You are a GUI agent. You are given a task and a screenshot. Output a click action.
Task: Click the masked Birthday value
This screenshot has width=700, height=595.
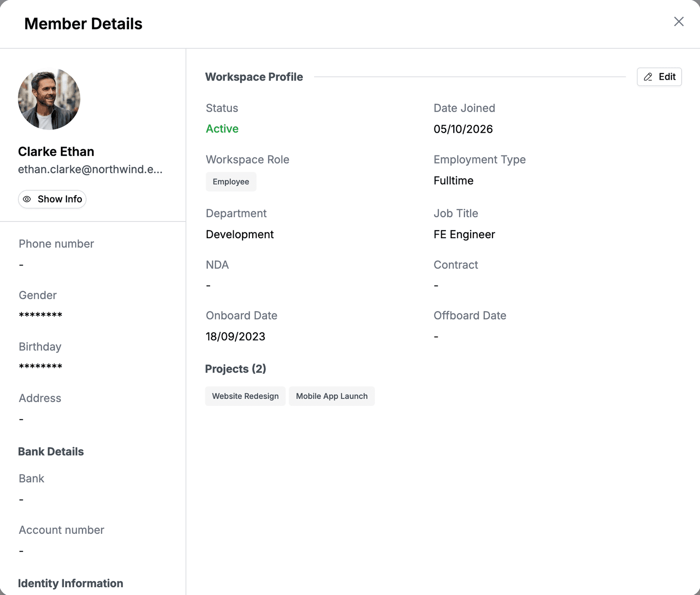pyautogui.click(x=41, y=366)
